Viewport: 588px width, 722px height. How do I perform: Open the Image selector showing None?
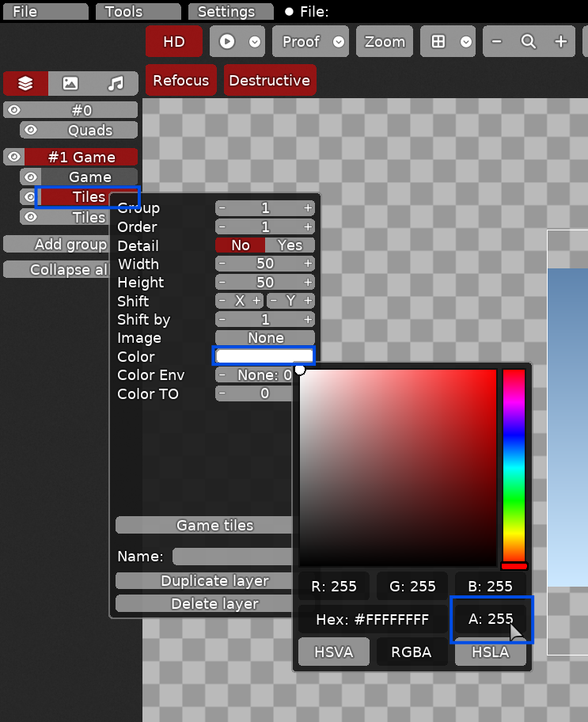[265, 337]
